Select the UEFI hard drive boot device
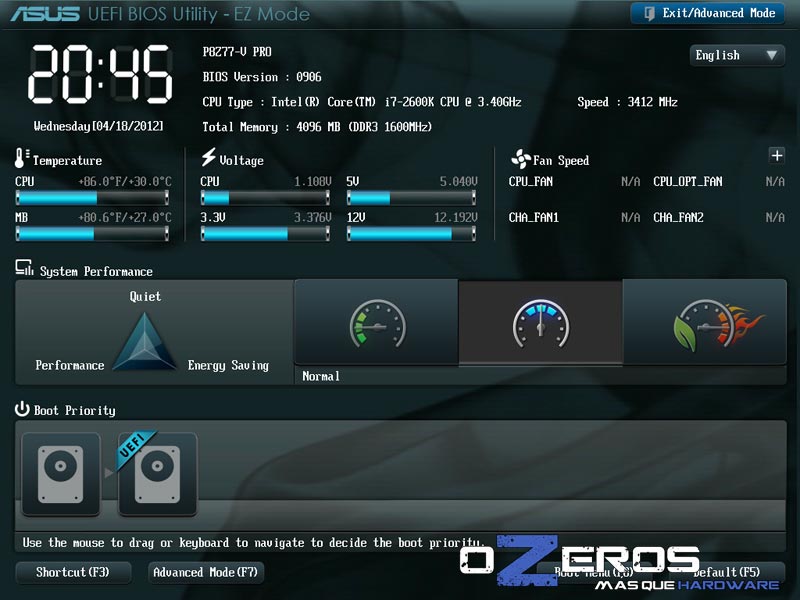 click(158, 474)
